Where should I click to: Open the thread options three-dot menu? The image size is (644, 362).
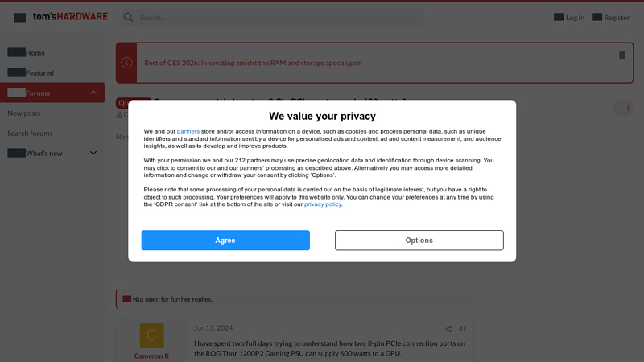(x=628, y=107)
